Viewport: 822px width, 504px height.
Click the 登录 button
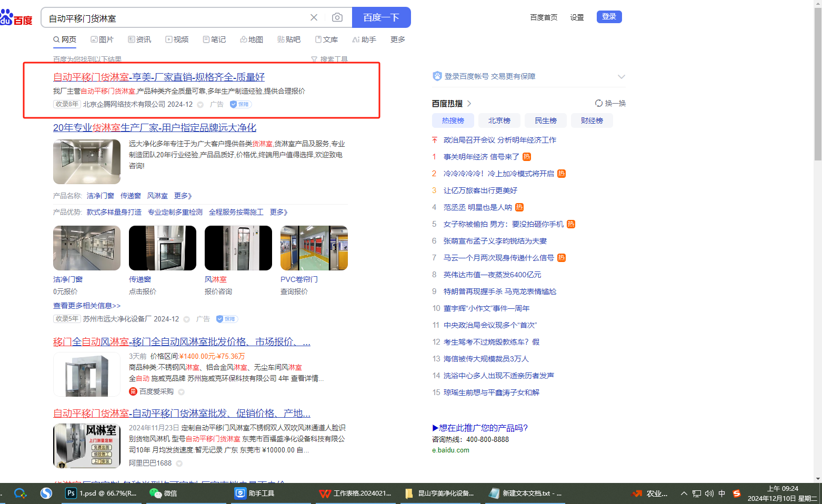point(609,17)
